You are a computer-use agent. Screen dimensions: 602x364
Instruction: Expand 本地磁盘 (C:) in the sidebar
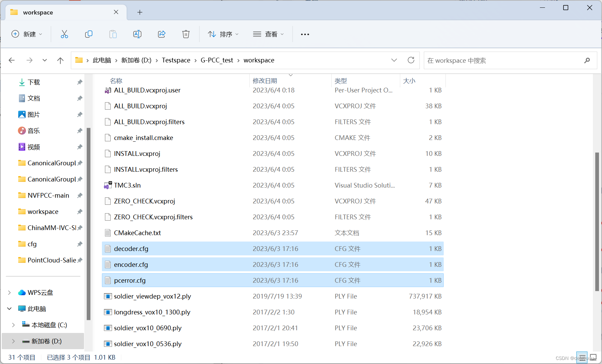tap(13, 325)
